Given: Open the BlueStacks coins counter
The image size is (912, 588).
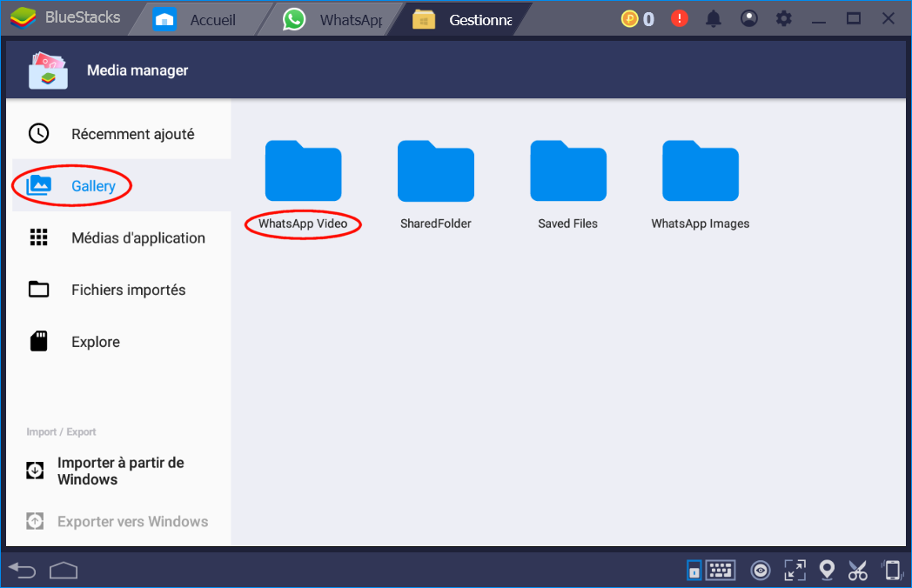Looking at the screenshot, I should [x=638, y=19].
